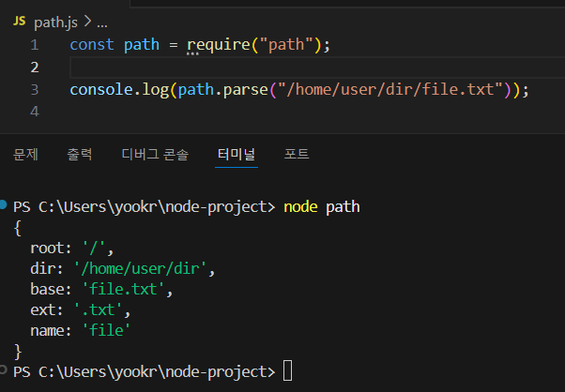This screenshot has width=565, height=392.
Task: Click the root: '/' output line
Action: coord(72,249)
